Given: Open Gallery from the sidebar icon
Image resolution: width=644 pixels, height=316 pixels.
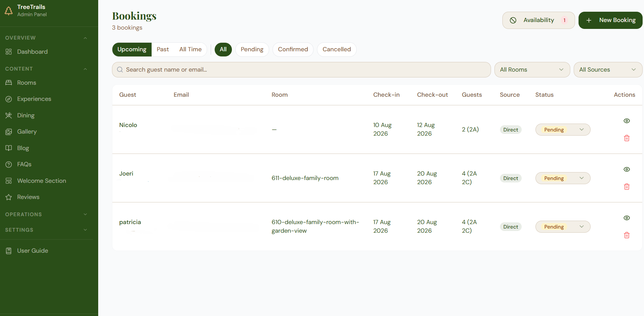Looking at the screenshot, I should pyautogui.click(x=9, y=131).
